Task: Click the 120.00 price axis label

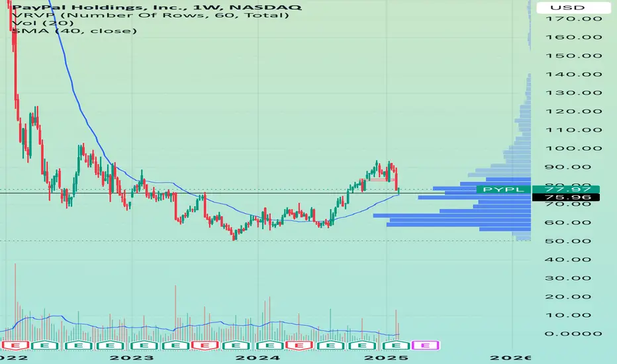Action: (x=574, y=111)
